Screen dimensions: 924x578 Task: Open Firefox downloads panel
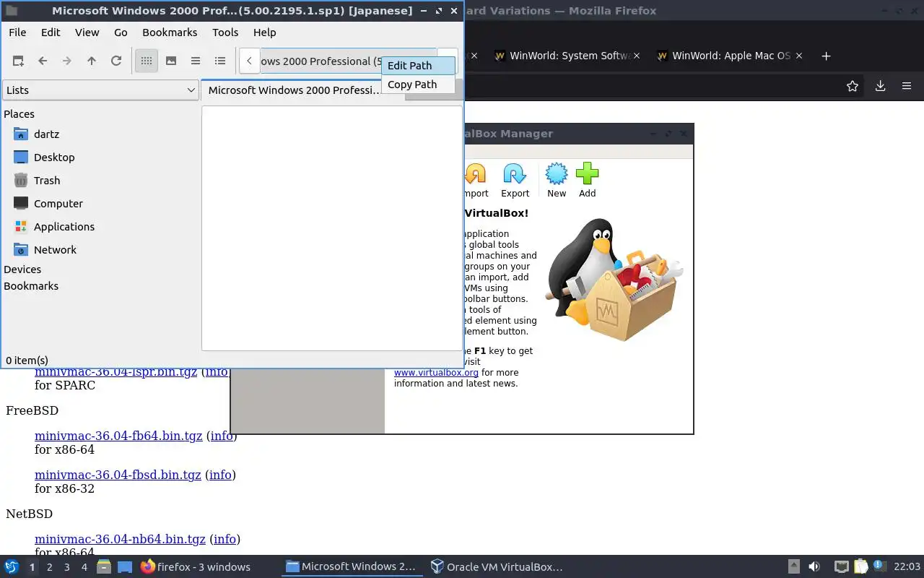click(x=880, y=86)
